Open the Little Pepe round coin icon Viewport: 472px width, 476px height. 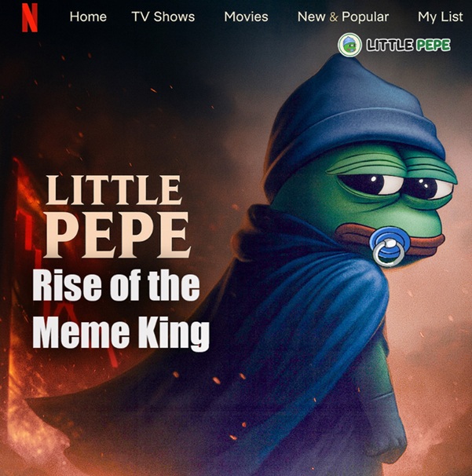point(349,45)
